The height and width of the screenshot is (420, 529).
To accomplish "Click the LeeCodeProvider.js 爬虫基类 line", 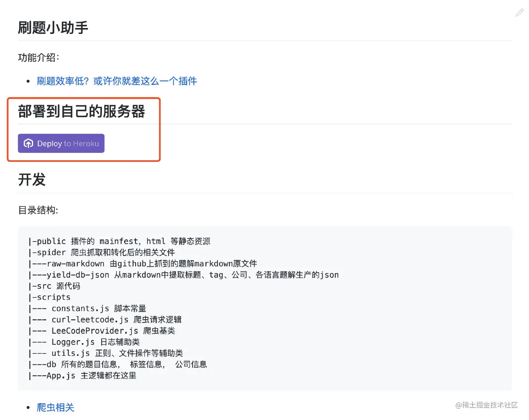I will [x=102, y=331].
